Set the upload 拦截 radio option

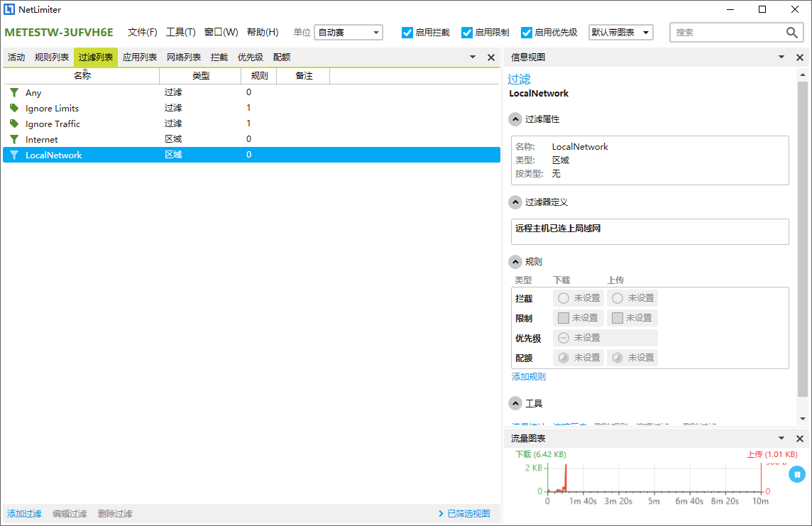[618, 298]
